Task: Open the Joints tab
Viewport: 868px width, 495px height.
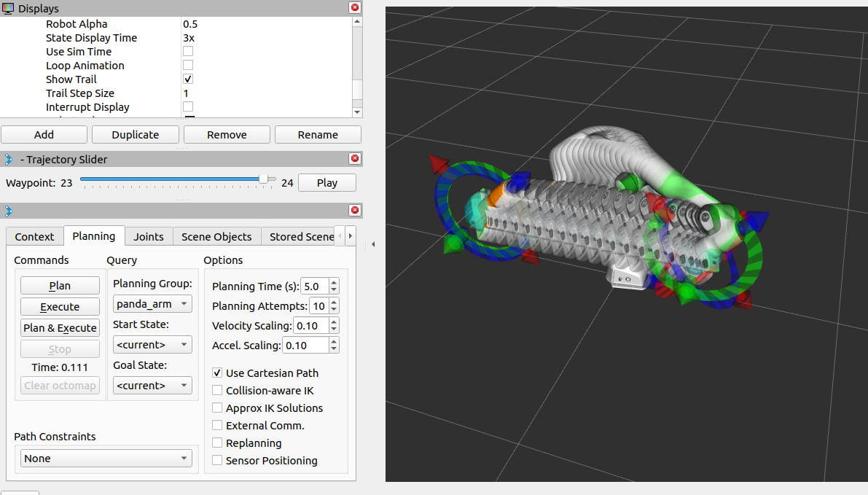Action: tap(149, 236)
